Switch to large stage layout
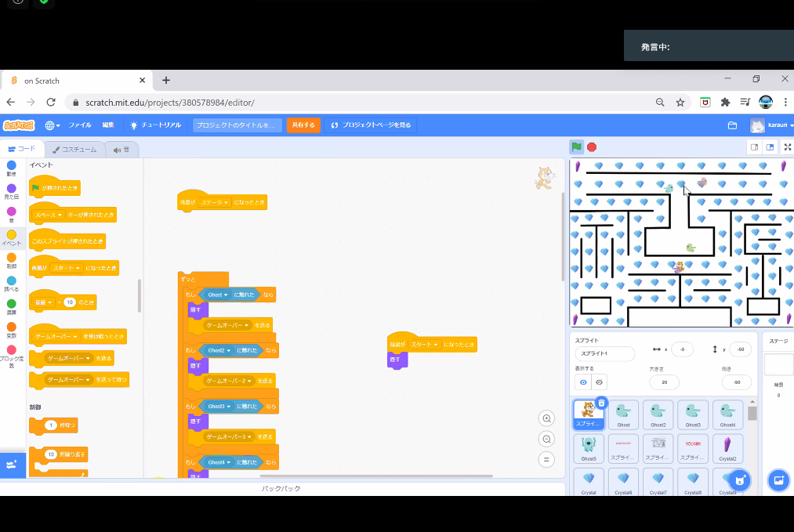The image size is (794, 532). coord(770,147)
